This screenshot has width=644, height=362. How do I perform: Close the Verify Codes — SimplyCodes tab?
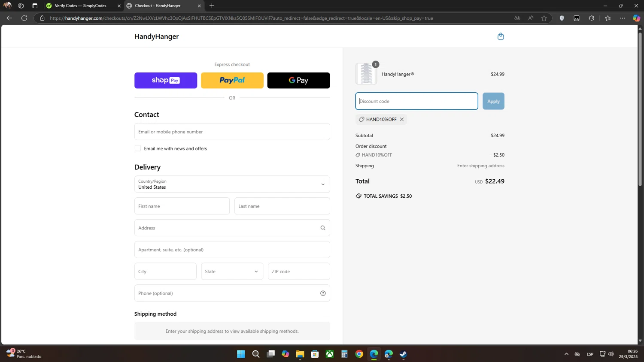119,6
